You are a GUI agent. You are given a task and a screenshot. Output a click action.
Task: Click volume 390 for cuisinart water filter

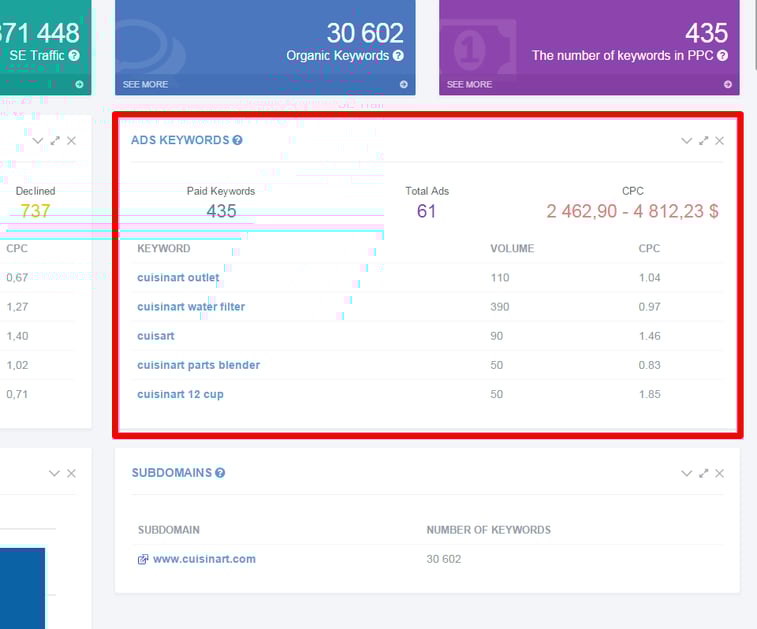[500, 307]
